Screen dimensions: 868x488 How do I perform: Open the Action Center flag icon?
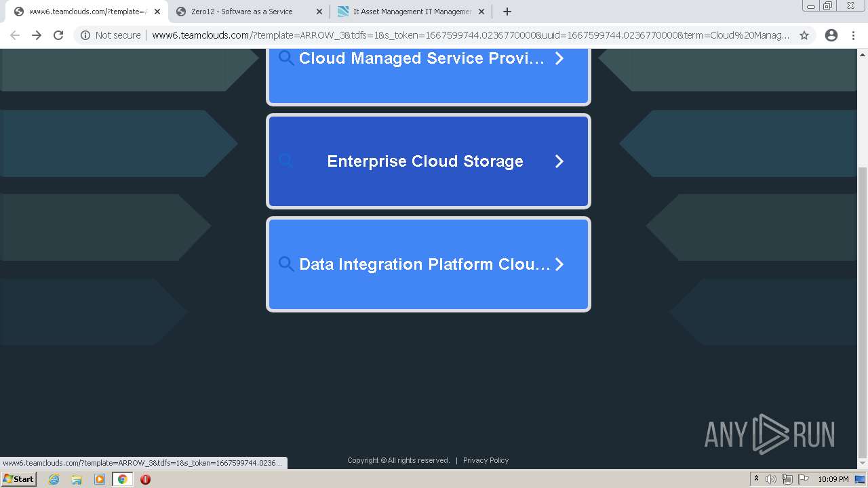pos(804,479)
